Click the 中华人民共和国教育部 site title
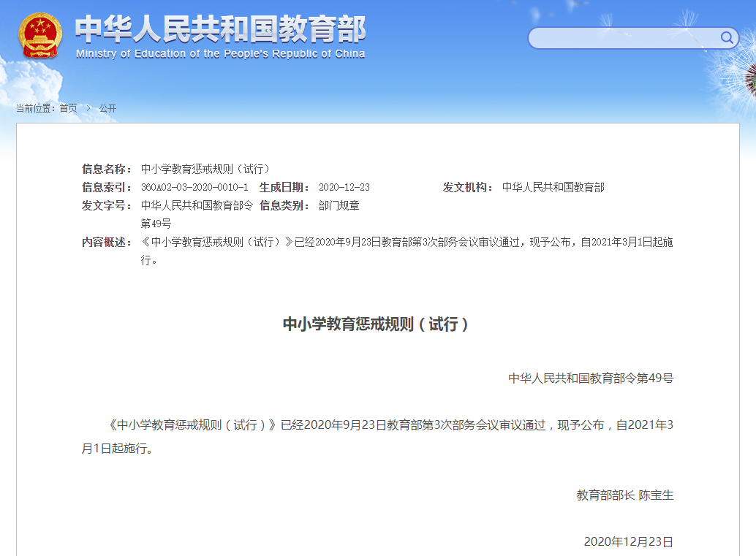The width and height of the screenshot is (756, 556). pyautogui.click(x=220, y=29)
